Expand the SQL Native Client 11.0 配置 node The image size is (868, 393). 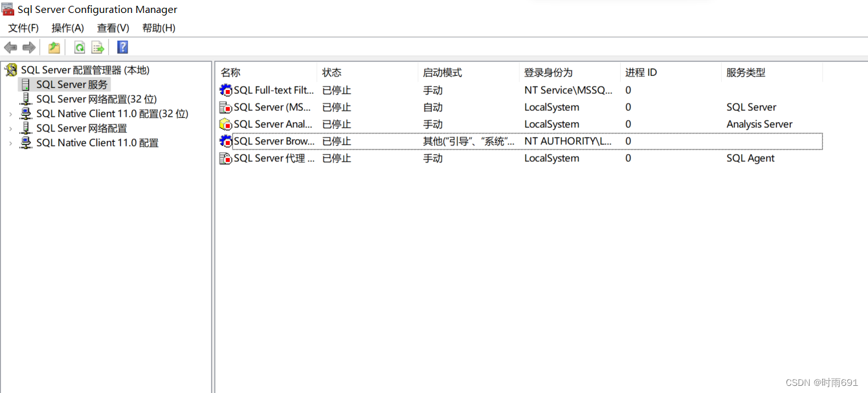[10, 143]
